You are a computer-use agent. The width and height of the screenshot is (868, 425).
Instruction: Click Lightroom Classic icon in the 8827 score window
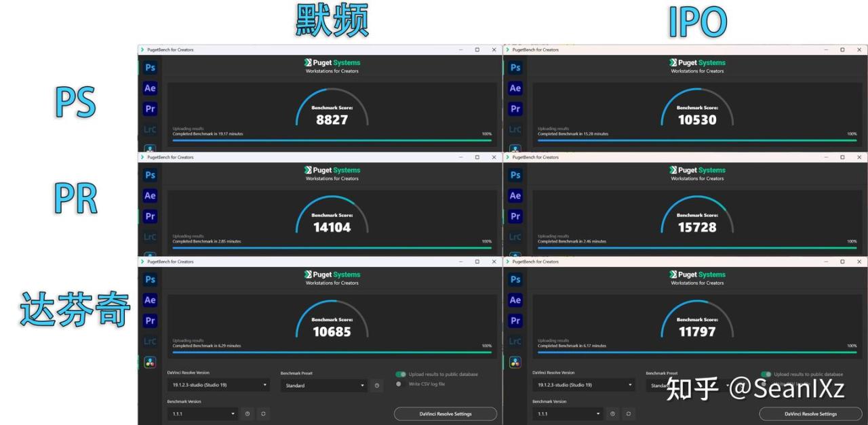click(150, 129)
